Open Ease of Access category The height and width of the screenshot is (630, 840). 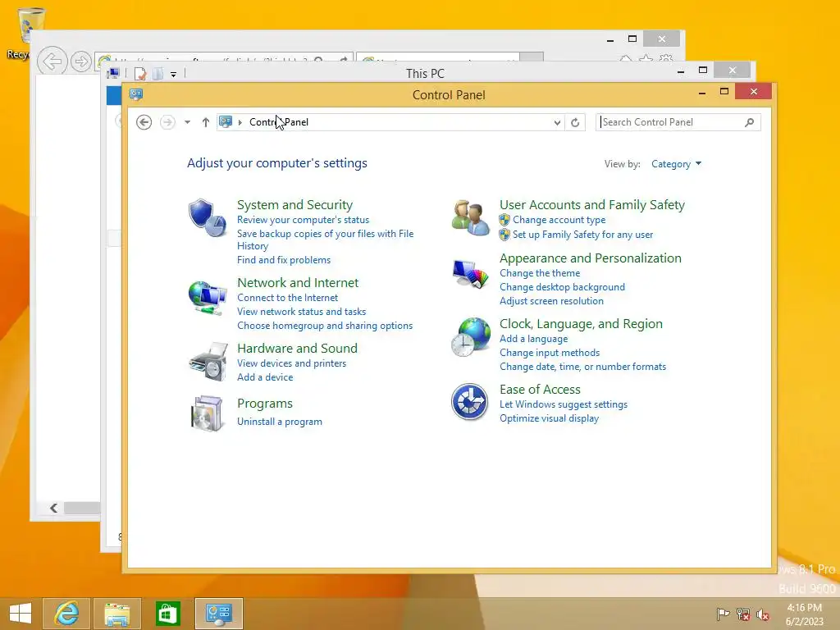pyautogui.click(x=540, y=390)
